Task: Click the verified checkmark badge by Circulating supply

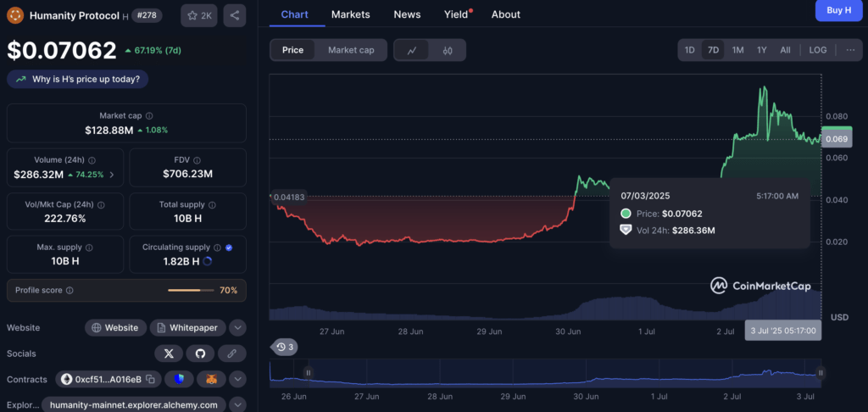Action: tap(229, 248)
